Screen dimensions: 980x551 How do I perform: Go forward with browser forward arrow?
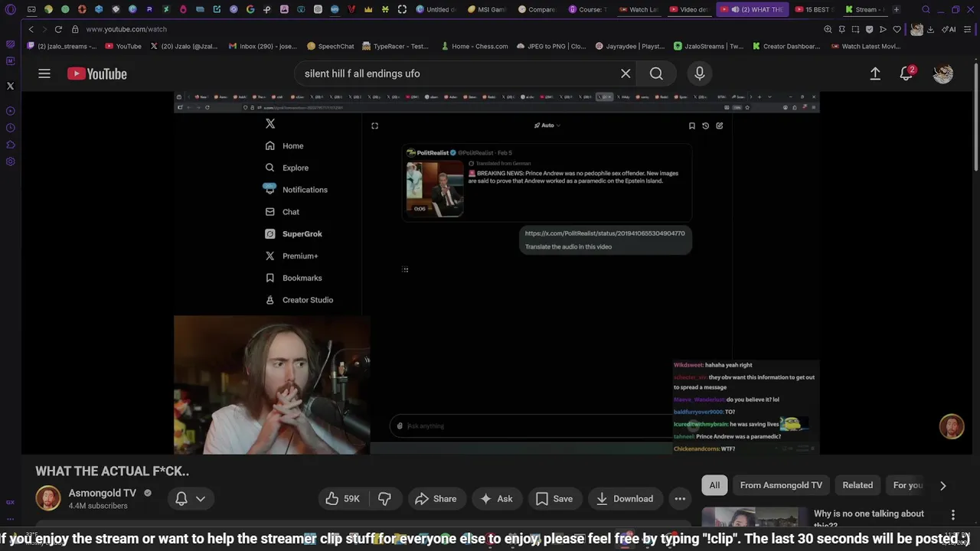click(44, 29)
